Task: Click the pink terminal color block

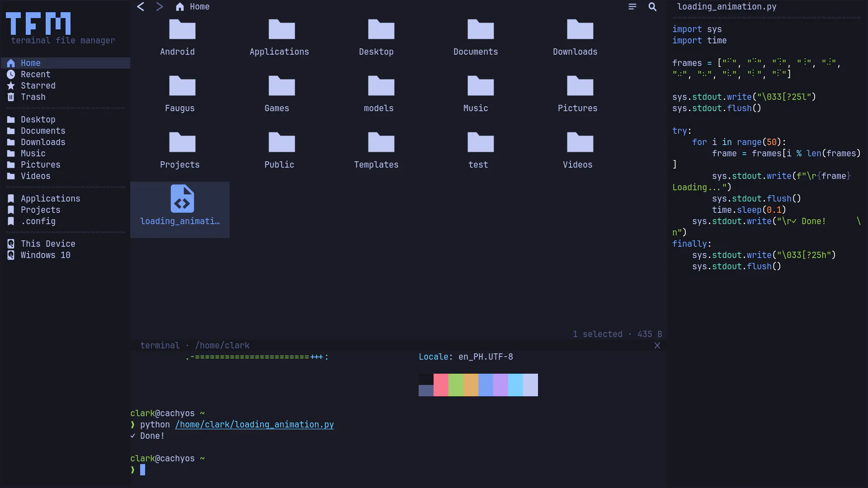Action: coord(441,385)
